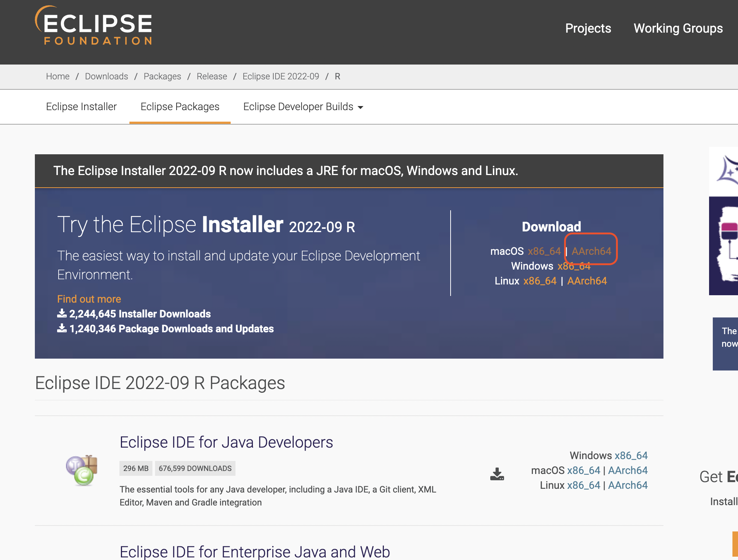Open the Eclipse IDE 2022-09 breadcrumb
This screenshot has height=560, width=738.
[x=281, y=76]
